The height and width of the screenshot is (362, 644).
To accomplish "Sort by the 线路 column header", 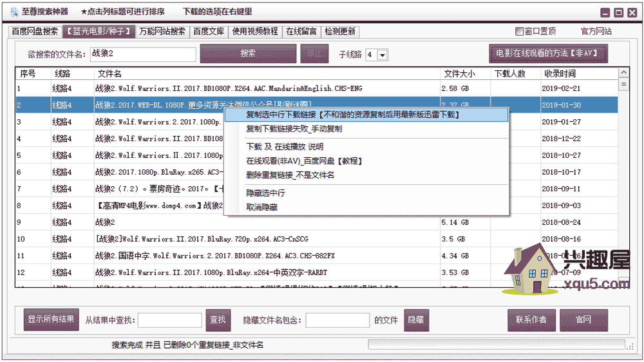I will pyautogui.click(x=73, y=73).
